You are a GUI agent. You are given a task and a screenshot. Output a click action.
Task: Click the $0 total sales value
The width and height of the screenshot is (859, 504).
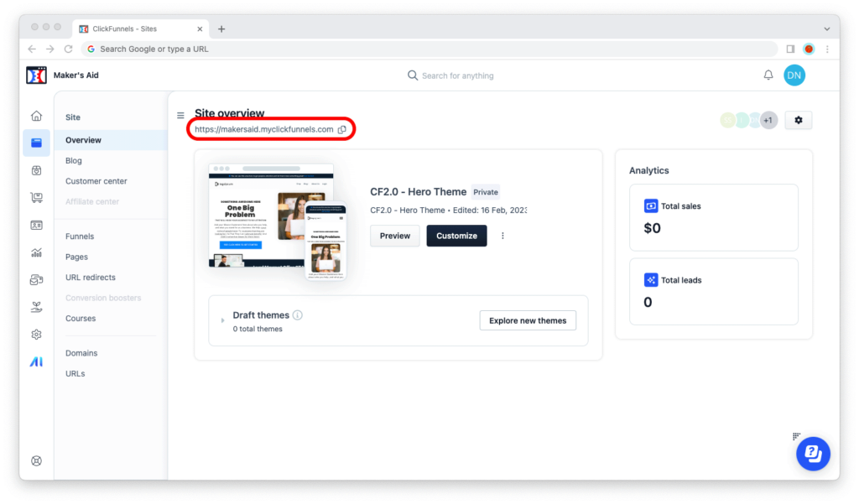point(652,228)
